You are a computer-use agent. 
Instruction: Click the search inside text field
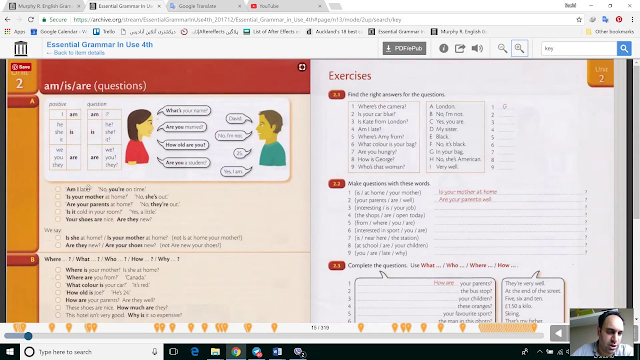579,49
